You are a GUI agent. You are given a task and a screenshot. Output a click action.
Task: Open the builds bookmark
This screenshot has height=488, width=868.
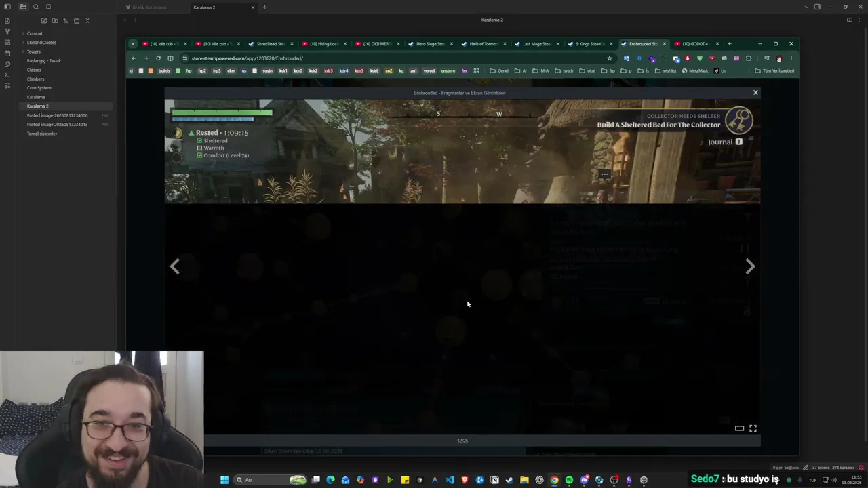tap(164, 70)
